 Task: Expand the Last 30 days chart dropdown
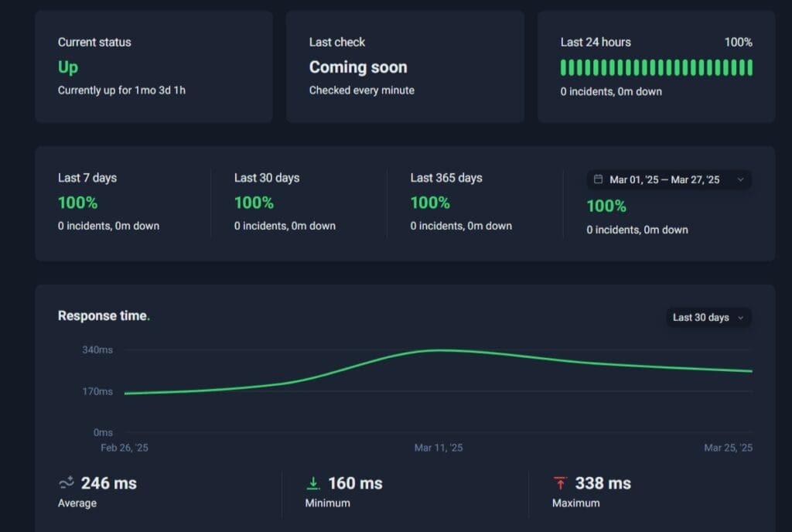click(x=708, y=317)
